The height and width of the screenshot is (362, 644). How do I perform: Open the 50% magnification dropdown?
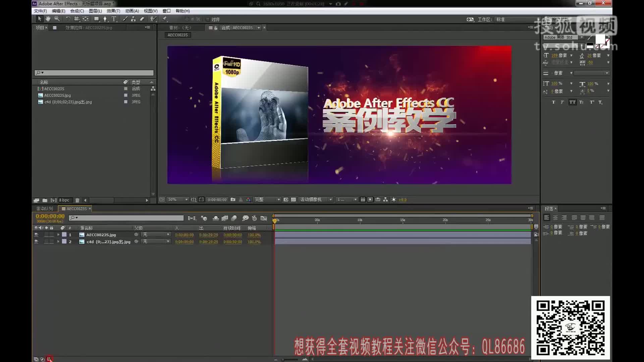pos(178,199)
